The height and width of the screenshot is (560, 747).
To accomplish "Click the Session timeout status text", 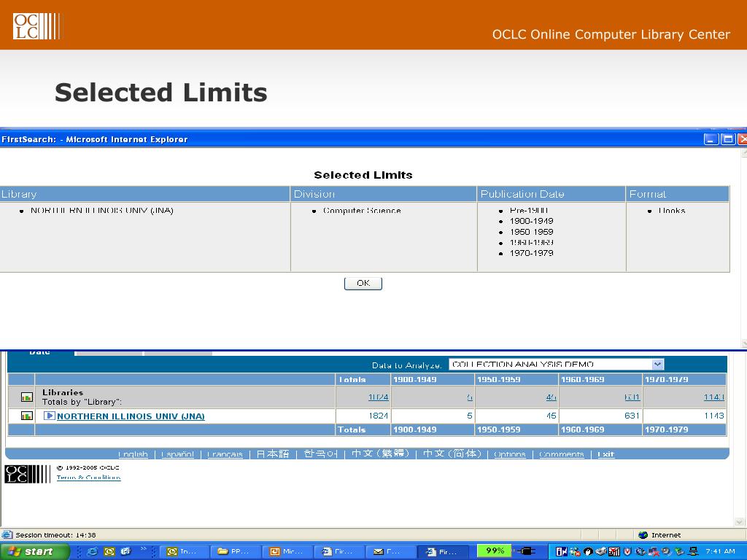I will point(55,534).
